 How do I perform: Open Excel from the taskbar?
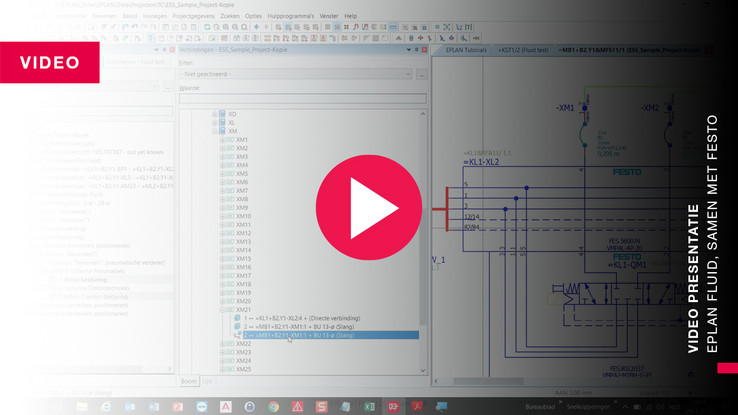pyautogui.click(x=369, y=407)
